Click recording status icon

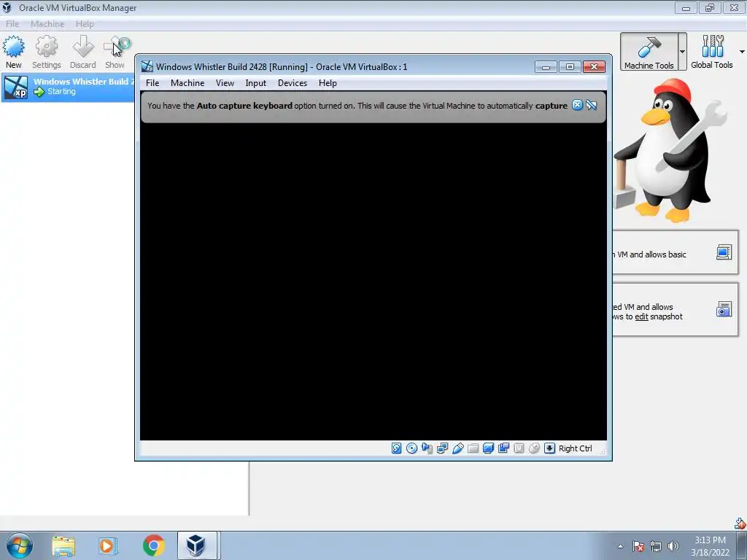(x=503, y=448)
